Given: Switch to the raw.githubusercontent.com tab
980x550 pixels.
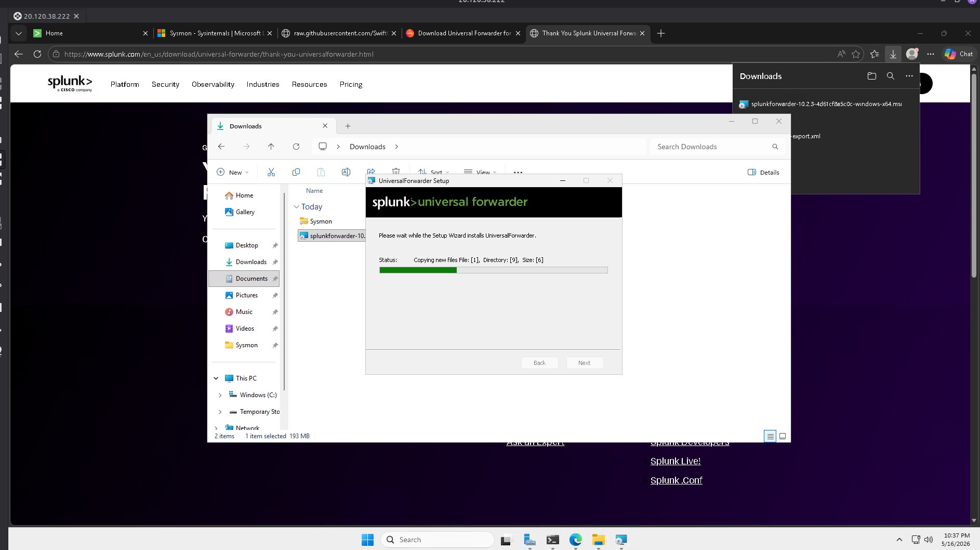Looking at the screenshot, I should [338, 33].
